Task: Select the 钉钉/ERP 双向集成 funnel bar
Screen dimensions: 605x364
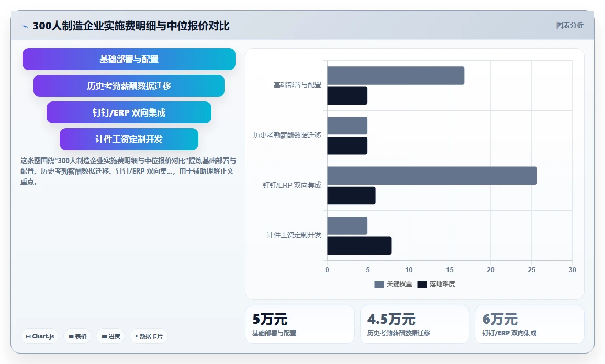Action: [129, 112]
